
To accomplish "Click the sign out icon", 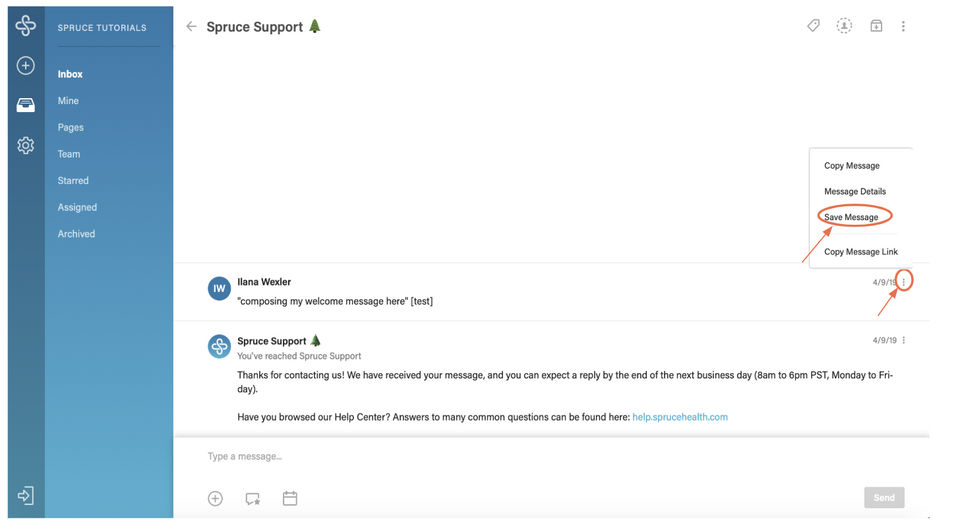I will point(26,495).
